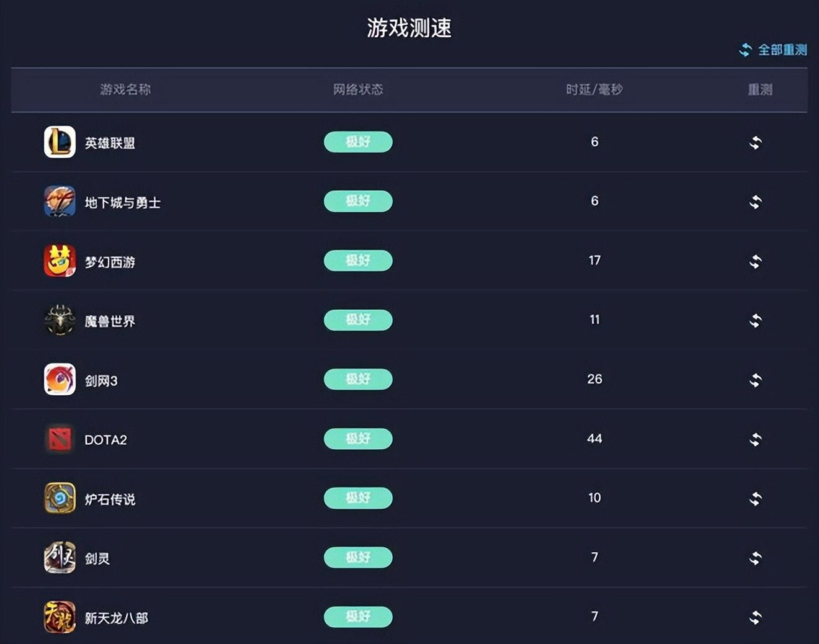Click the 剑网3 row retest icon
This screenshot has height=644, width=819.
(755, 380)
